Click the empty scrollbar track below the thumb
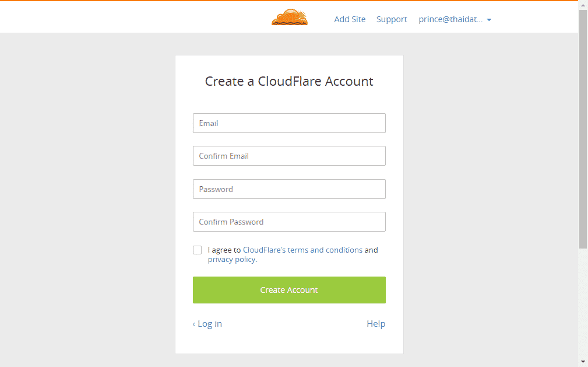This screenshot has width=588, height=367. (583, 303)
